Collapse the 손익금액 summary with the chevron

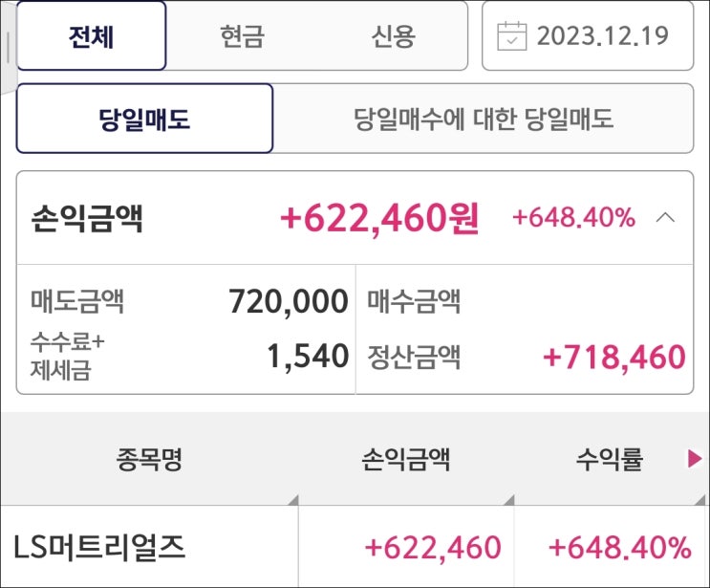(666, 218)
